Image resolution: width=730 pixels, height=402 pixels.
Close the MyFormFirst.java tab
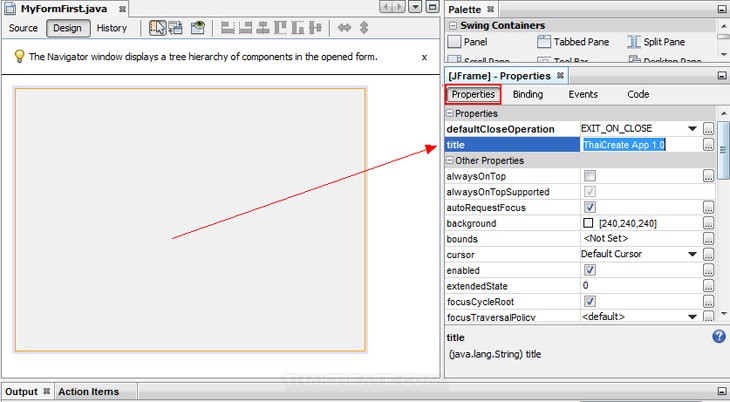(122, 9)
